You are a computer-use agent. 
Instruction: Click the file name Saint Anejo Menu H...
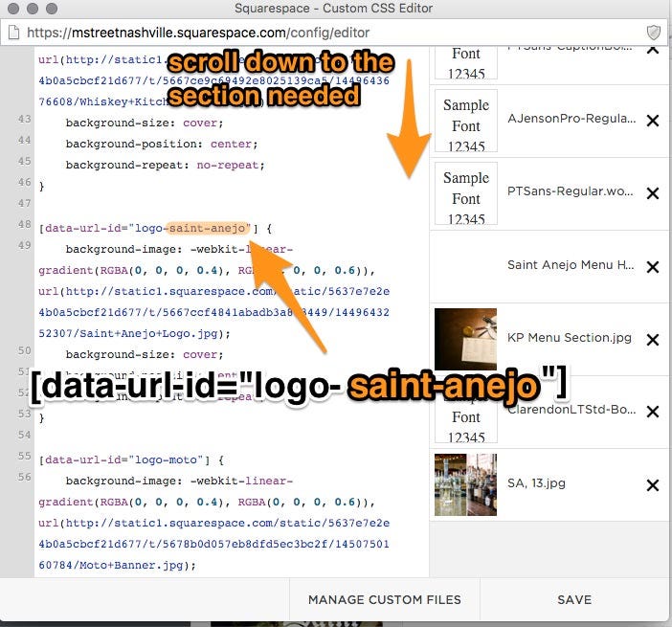pos(571,265)
